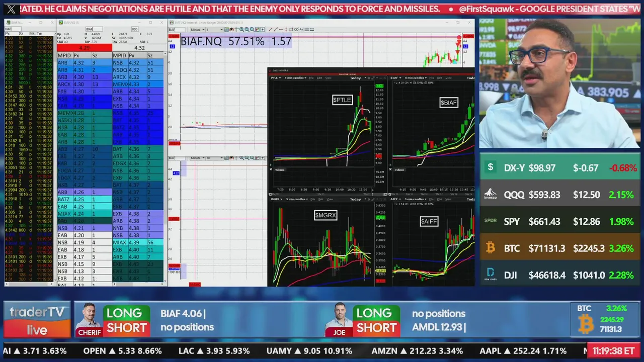644x362 pixels.
Task: Open File menu in PTLE chart panel
Action: (x=311, y=78)
